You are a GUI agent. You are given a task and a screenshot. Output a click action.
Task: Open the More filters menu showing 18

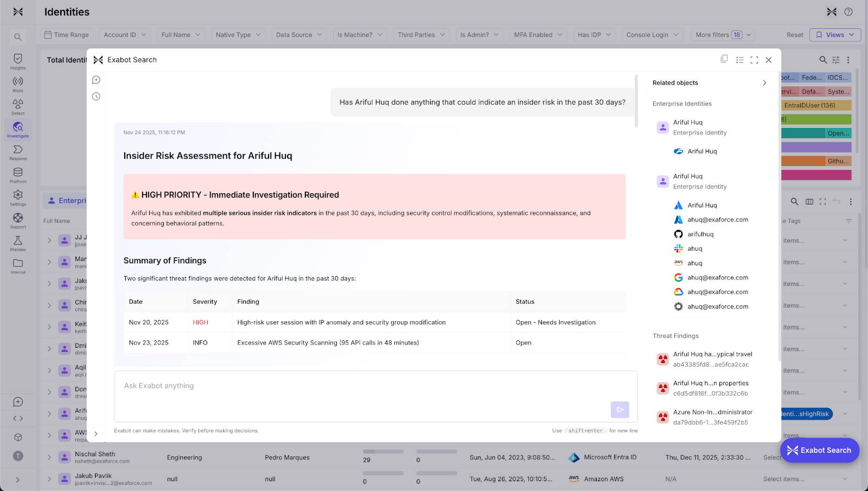[723, 34]
